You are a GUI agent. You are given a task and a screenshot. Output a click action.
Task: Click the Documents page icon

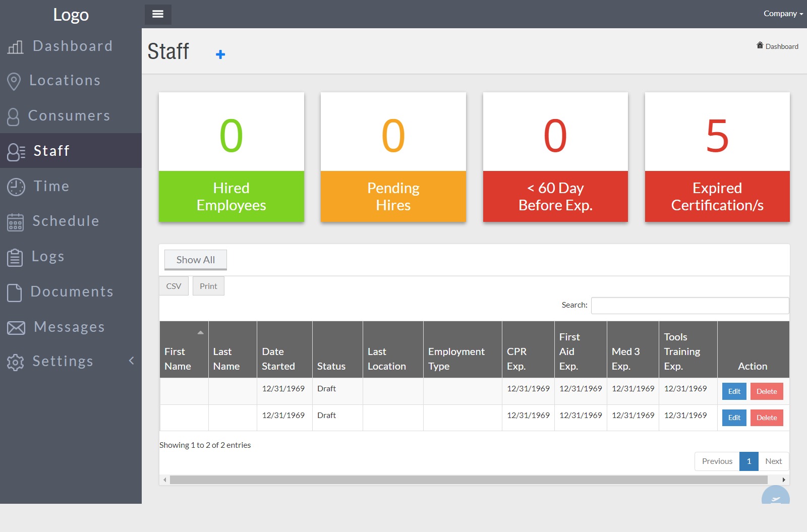15,292
